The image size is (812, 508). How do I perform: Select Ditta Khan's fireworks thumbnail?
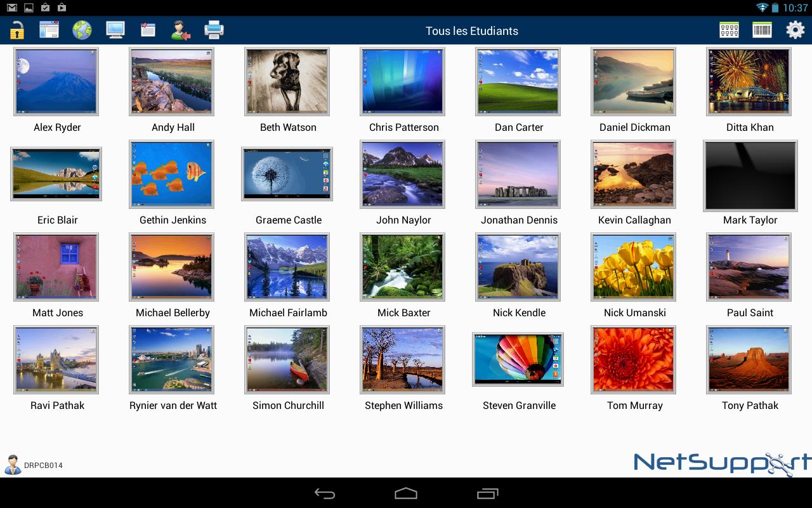coord(749,81)
